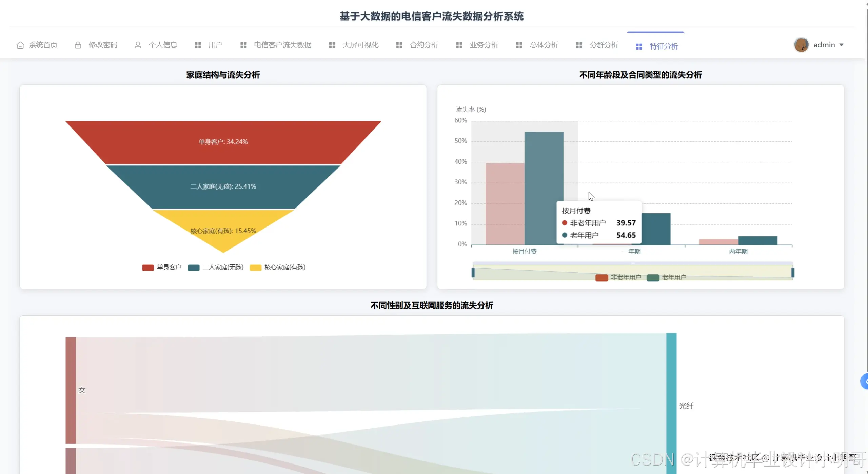This screenshot has height=474, width=868.
Task: Click the grid icon beside 业务分析
Action: click(x=459, y=45)
